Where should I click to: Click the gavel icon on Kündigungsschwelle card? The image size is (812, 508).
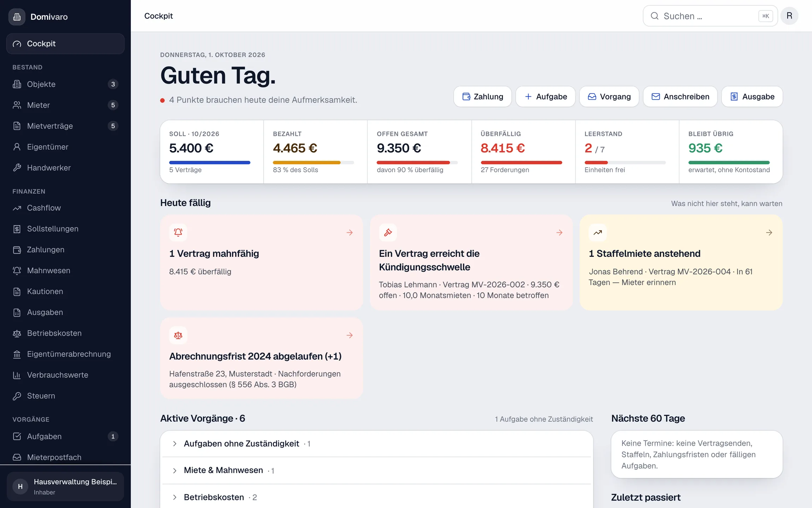[388, 232]
